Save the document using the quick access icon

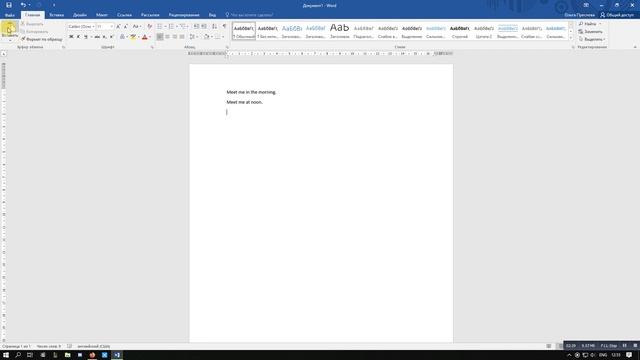click(x=9, y=5)
